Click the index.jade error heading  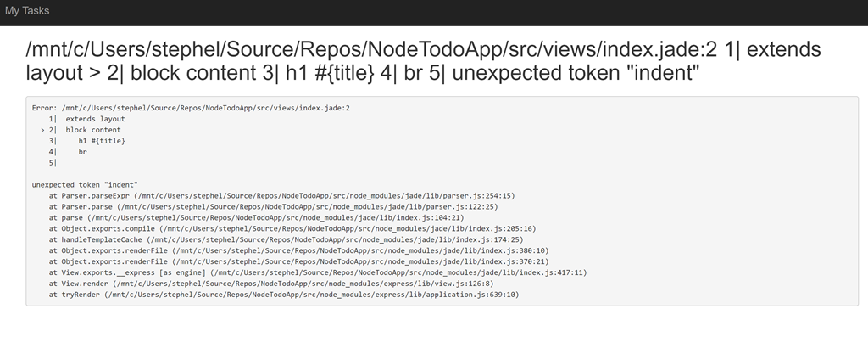coord(423,61)
